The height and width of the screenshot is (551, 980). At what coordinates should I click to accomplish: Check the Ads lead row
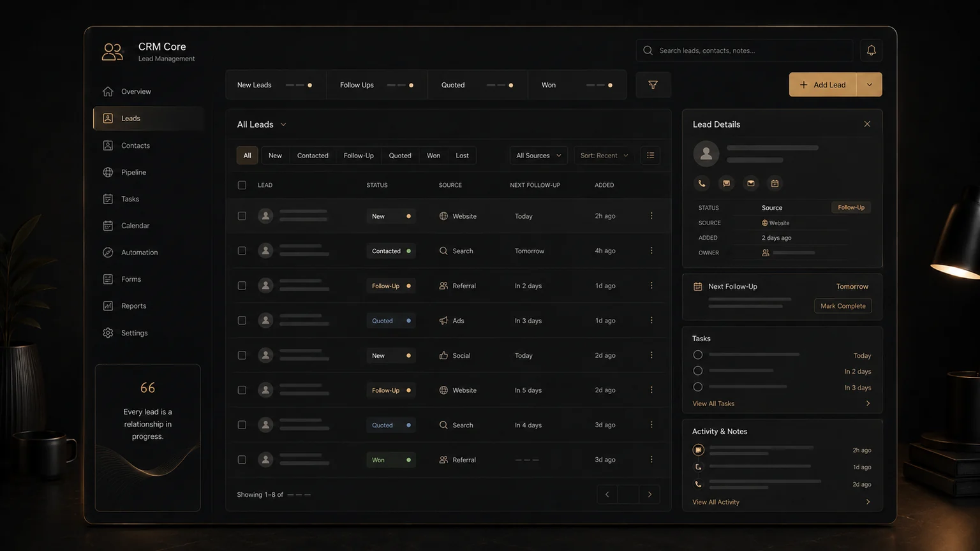coord(242,320)
